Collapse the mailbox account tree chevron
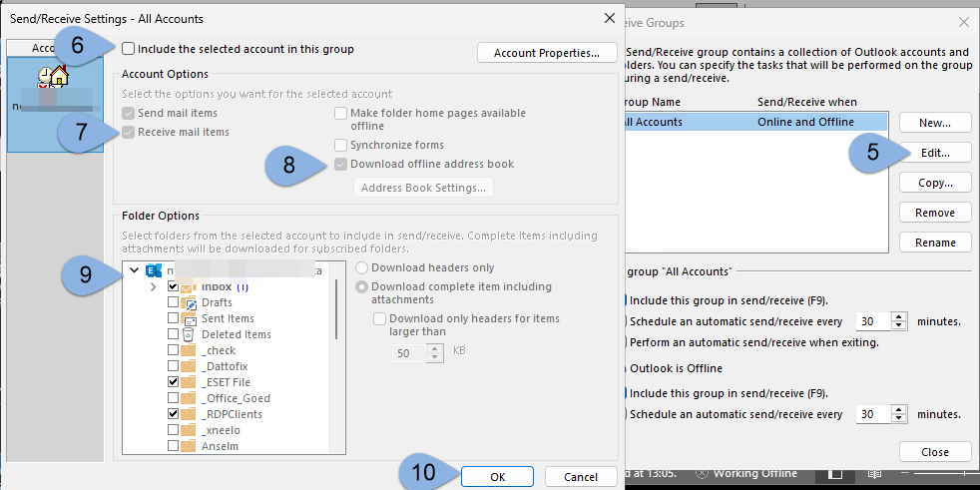980x490 pixels. coord(133,270)
